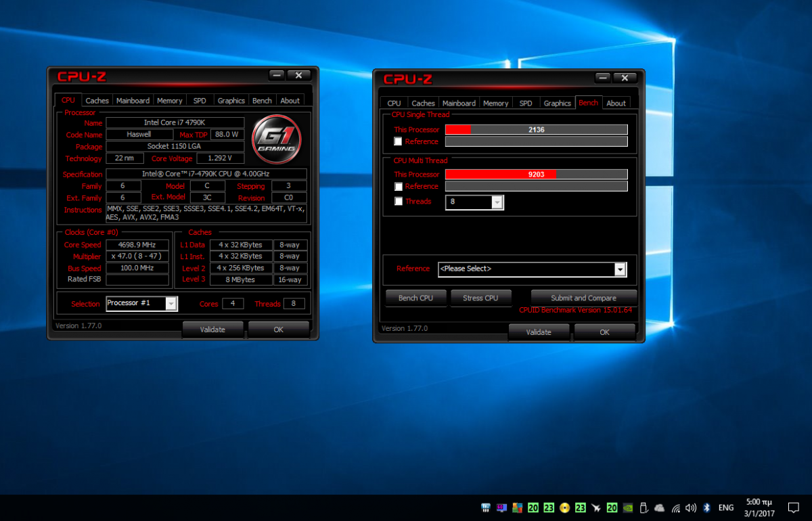This screenshot has width=812, height=521.
Task: Click the Core Voltage value '1.292 V'
Action: point(221,158)
